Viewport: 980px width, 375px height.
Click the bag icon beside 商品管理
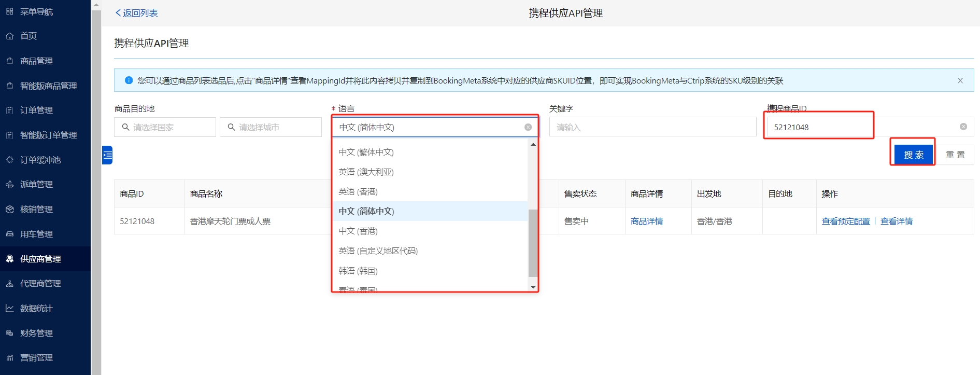coord(9,61)
